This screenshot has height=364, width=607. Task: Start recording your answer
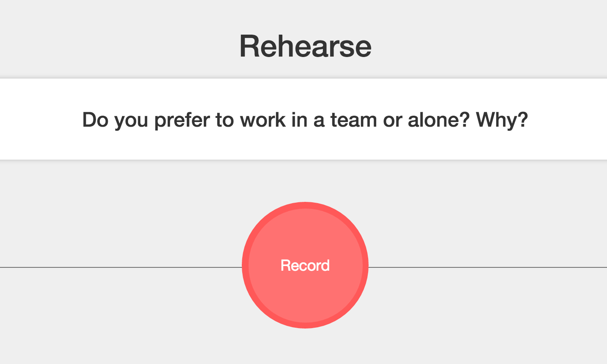(305, 265)
